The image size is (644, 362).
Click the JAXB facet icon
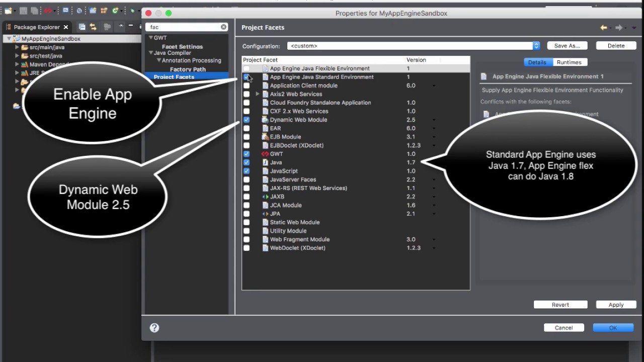click(x=265, y=197)
